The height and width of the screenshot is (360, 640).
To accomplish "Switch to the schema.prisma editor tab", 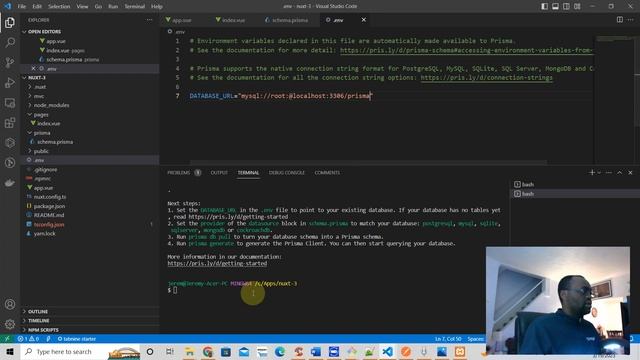I will point(290,20).
